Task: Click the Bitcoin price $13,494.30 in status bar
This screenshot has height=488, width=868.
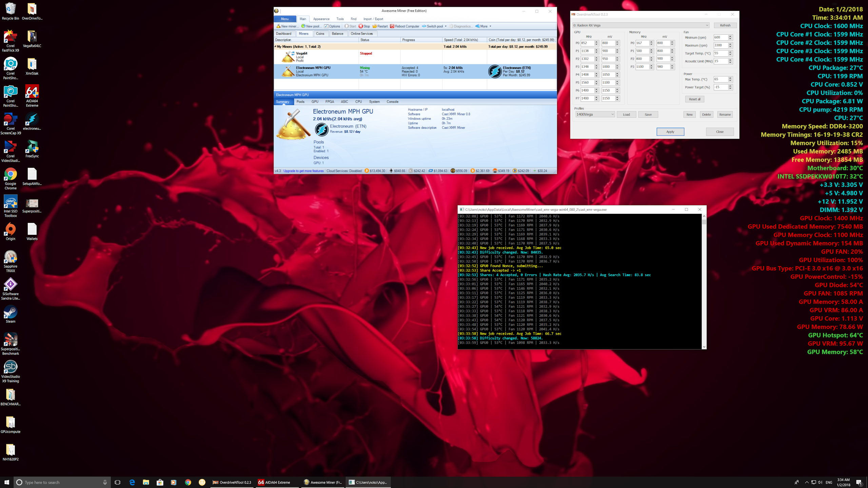Action: [x=375, y=171]
